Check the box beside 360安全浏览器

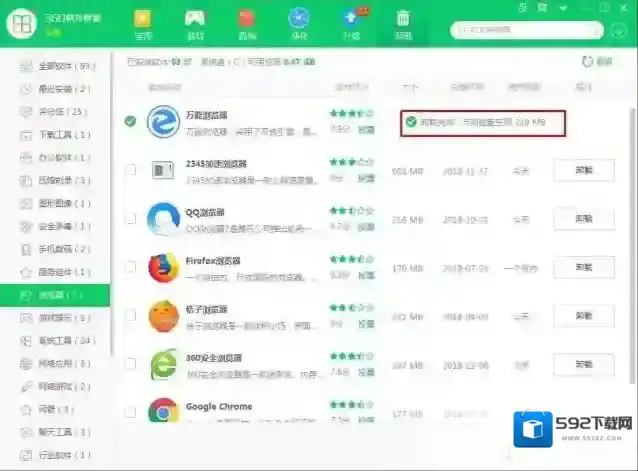pos(130,364)
